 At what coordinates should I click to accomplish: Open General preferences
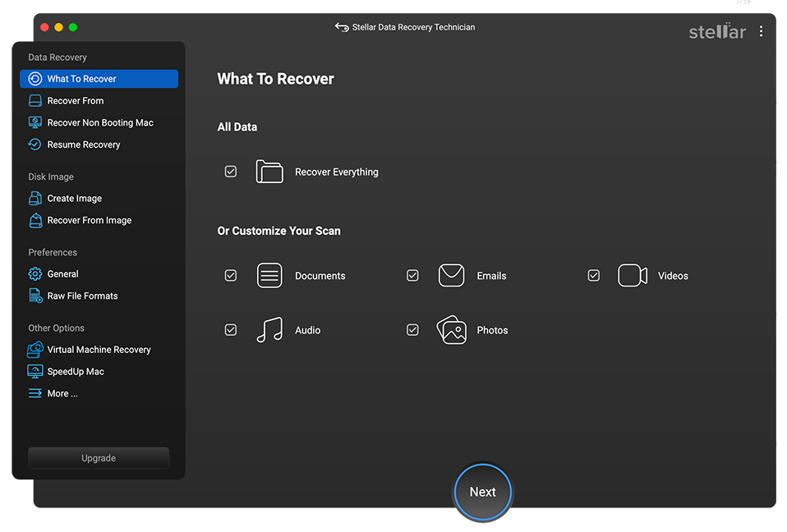point(62,274)
